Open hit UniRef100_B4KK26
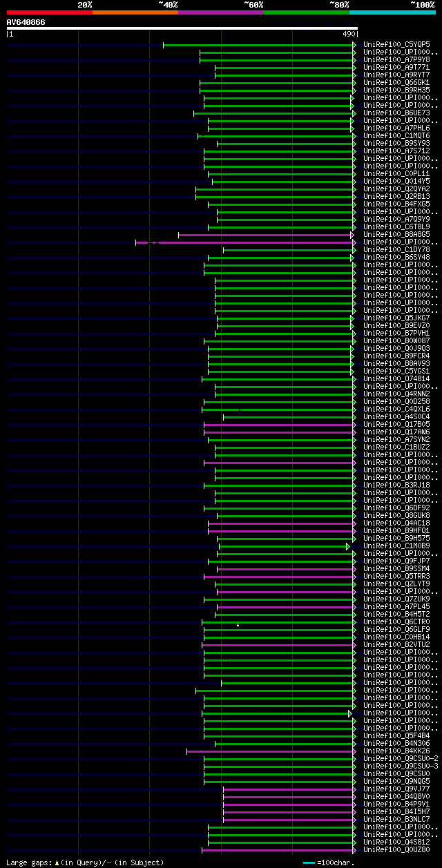Screen dimensions: 442x868 (x=396, y=751)
